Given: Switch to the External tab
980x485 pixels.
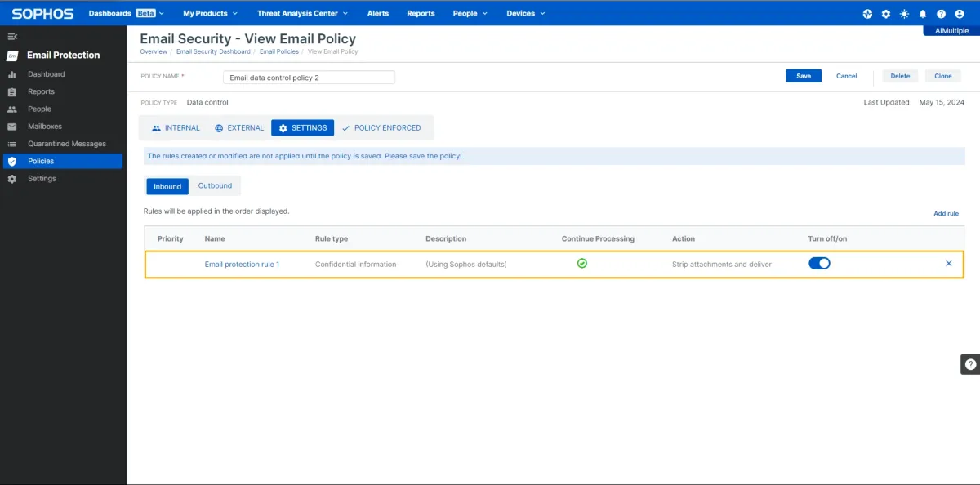Looking at the screenshot, I should [239, 128].
